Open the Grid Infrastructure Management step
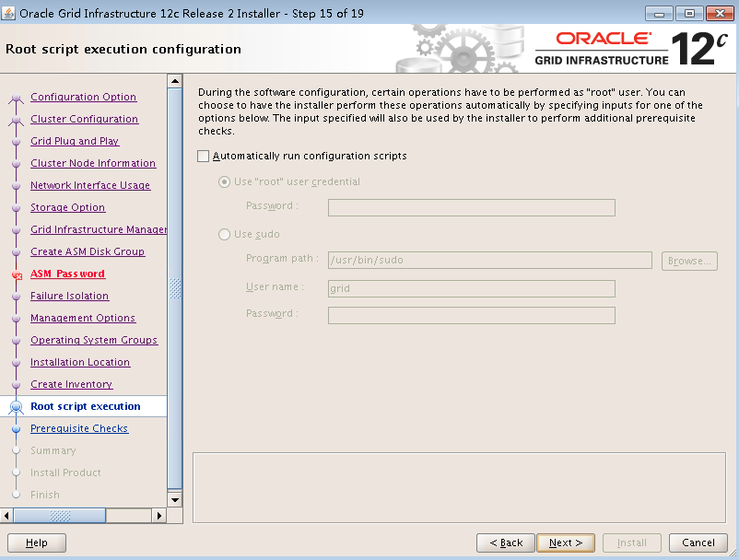 point(99,230)
